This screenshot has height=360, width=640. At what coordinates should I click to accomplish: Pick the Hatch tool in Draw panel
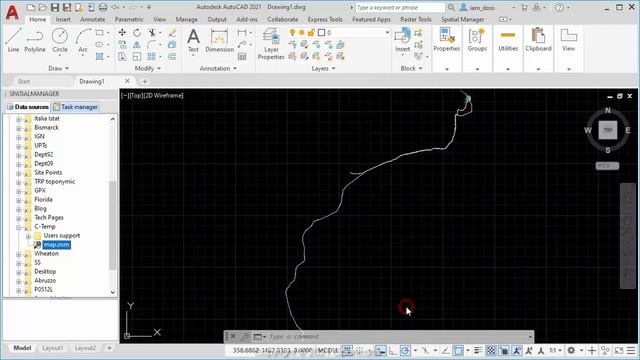(99, 56)
